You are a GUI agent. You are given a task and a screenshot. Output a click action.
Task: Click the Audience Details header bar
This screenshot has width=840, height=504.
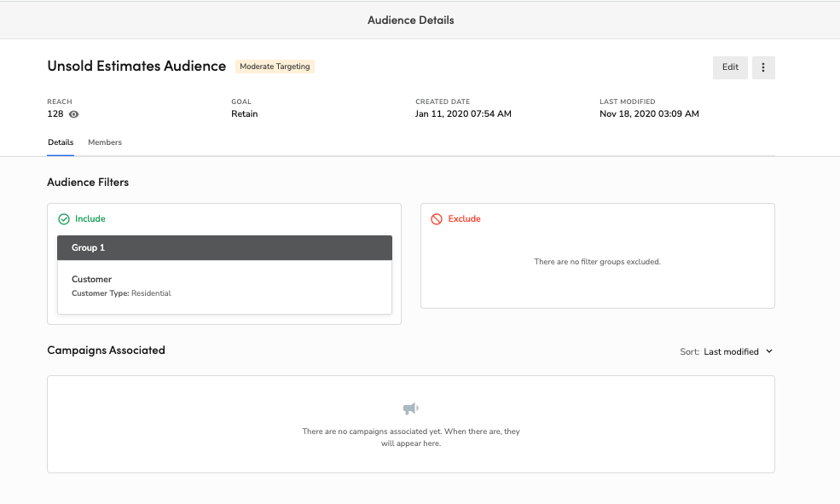(x=410, y=20)
